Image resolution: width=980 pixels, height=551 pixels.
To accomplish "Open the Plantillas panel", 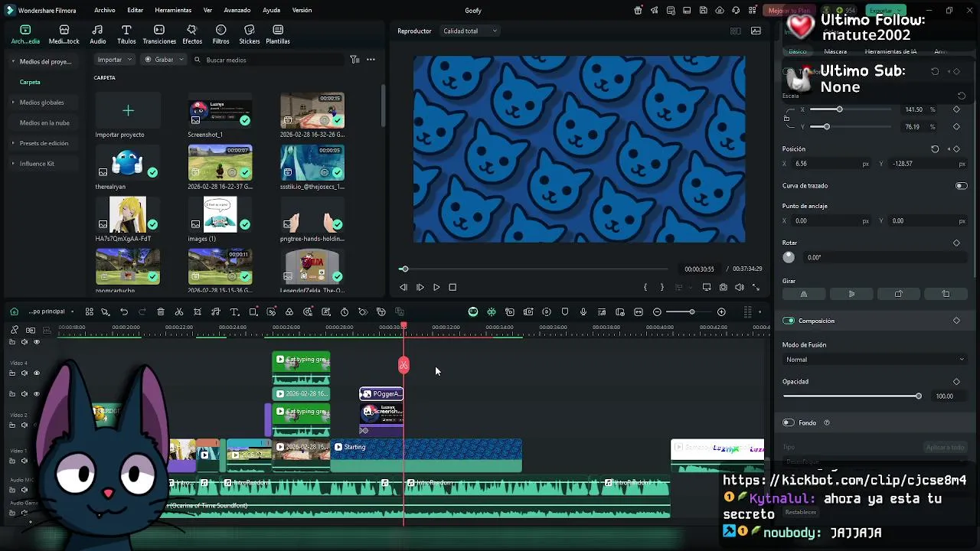I will click(277, 34).
